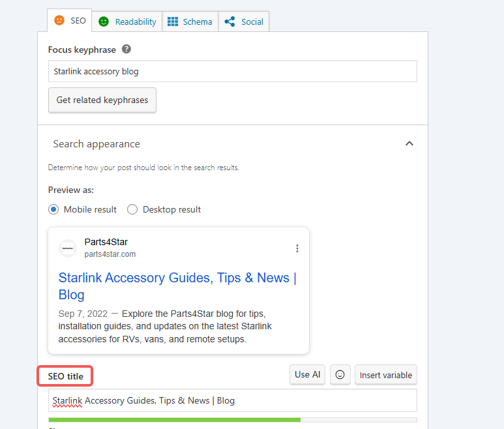Viewport: 504px width, 429px height.
Task: Select Desktop result preview option
Action: tap(132, 209)
